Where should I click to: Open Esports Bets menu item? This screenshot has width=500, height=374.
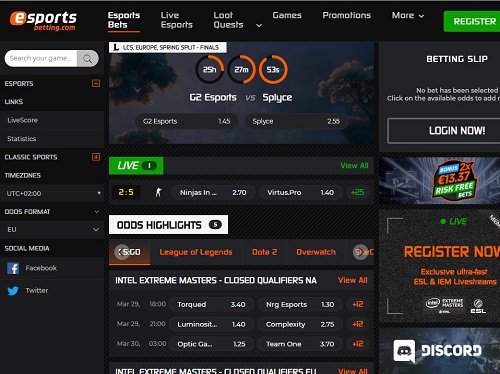[124, 20]
